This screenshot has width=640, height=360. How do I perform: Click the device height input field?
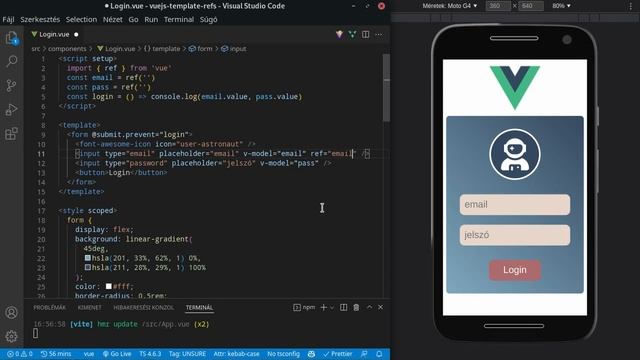pyautogui.click(x=531, y=6)
